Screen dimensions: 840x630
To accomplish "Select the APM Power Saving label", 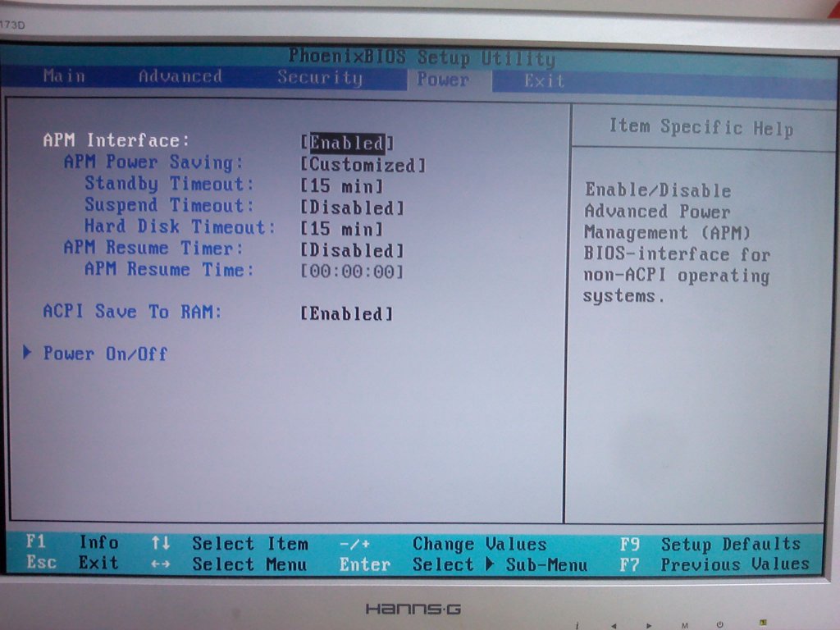I will tap(153, 162).
